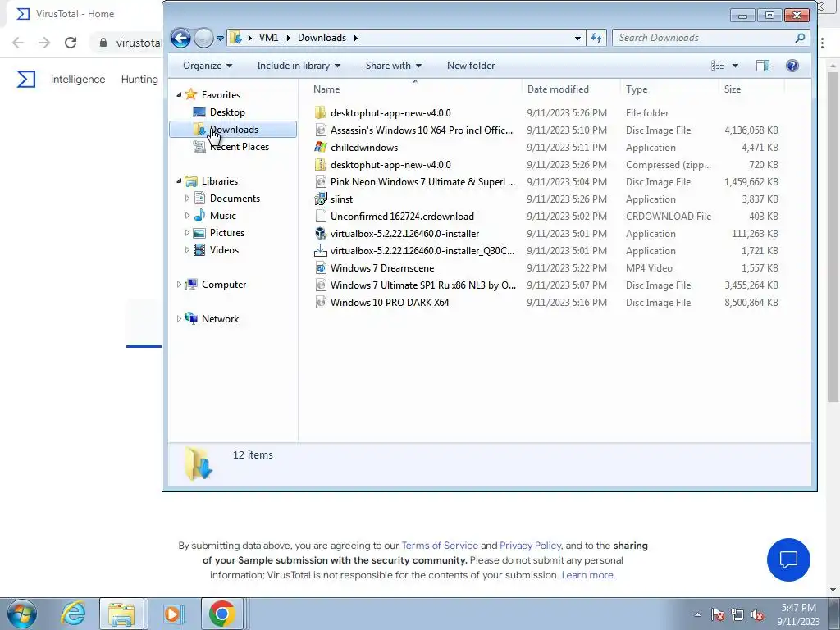This screenshot has width=840, height=630.
Task: Select the Videos library icon
Action: pos(199,250)
